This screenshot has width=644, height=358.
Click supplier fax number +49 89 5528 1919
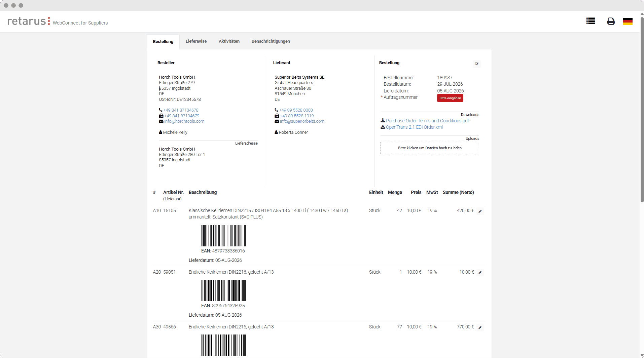pyautogui.click(x=297, y=116)
